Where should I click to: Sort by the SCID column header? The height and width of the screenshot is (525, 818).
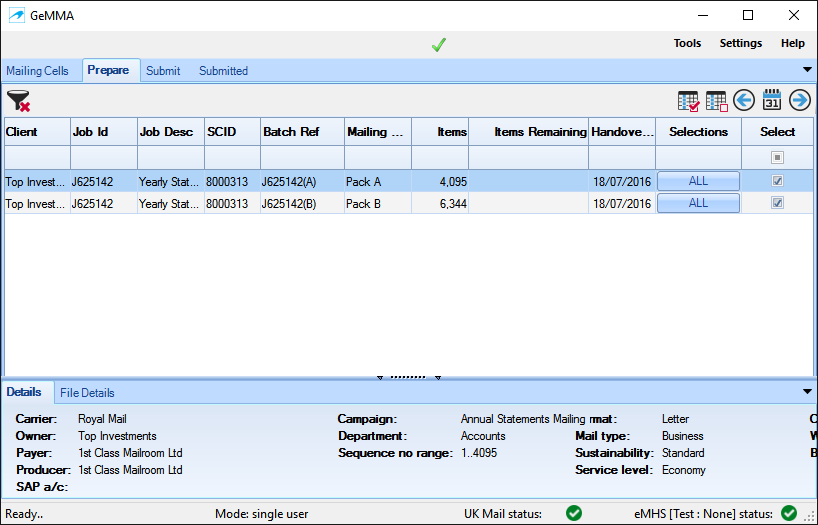point(233,132)
